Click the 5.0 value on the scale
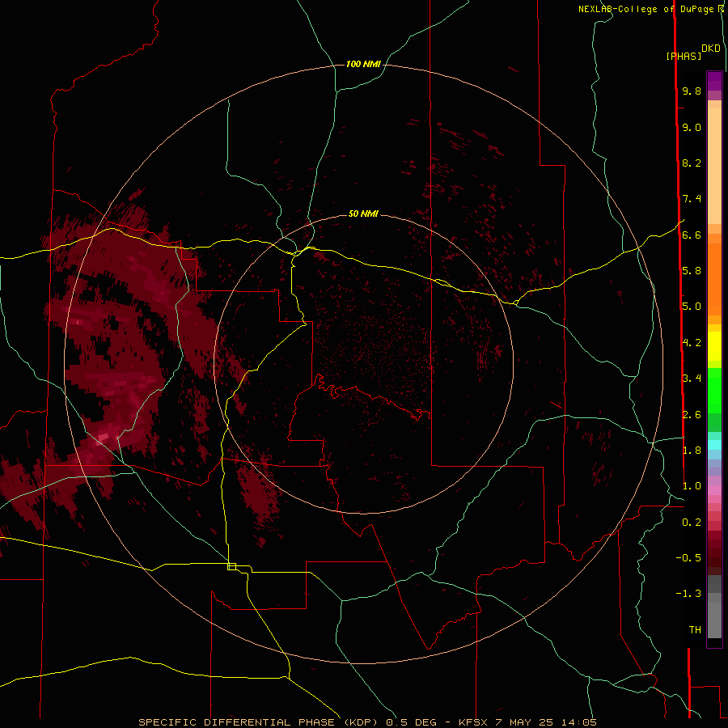The width and height of the screenshot is (728, 728). [692, 307]
